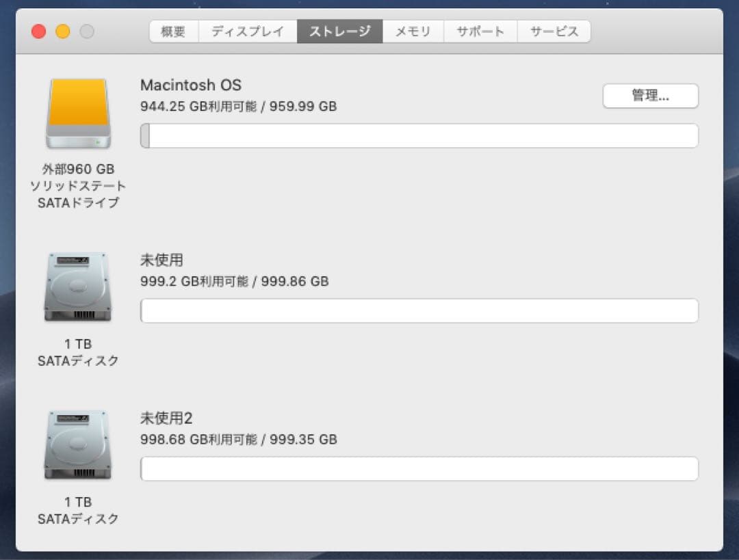Select the Macintosh OS volume name

click(x=190, y=85)
